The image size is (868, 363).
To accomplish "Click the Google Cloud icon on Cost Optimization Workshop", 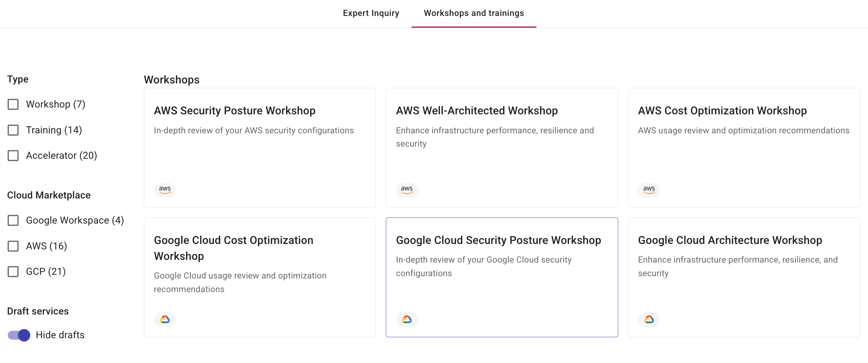I will 166,319.
